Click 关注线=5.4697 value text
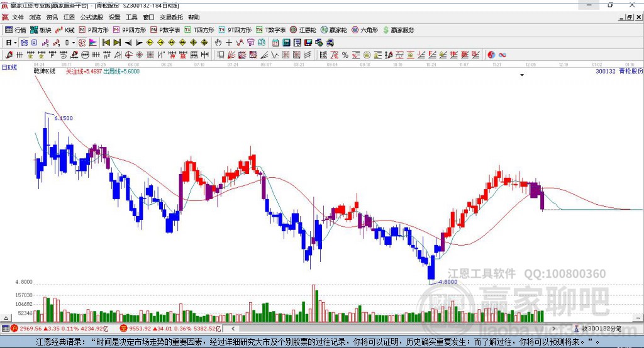The image size is (644, 348). coord(84,72)
